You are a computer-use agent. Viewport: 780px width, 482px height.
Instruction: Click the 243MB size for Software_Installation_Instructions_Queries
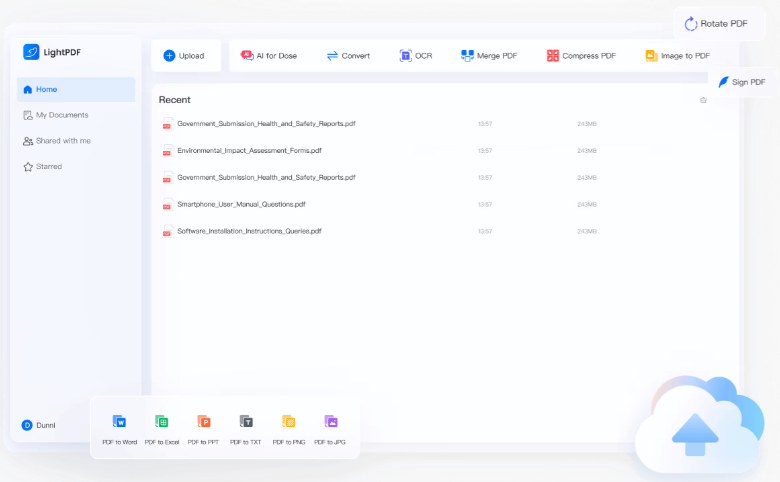coord(587,231)
